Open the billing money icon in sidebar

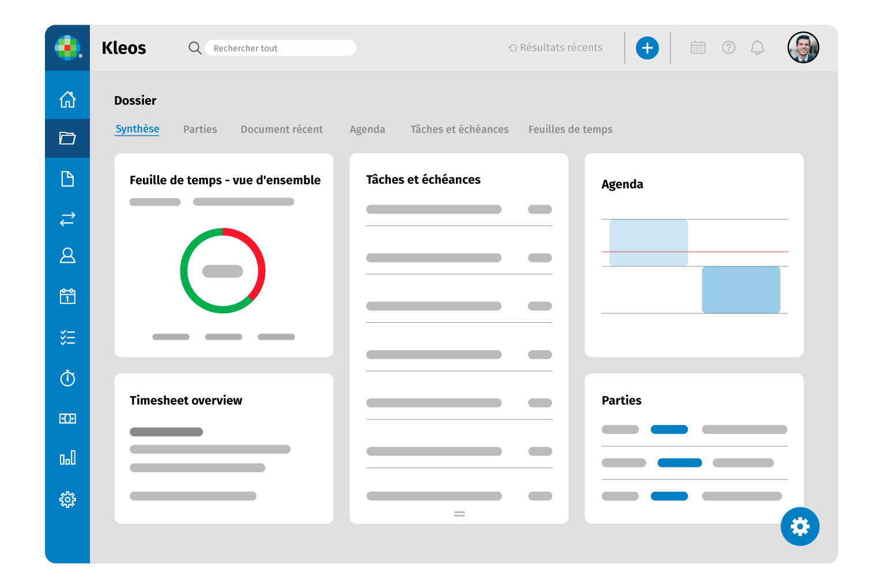[x=67, y=419]
